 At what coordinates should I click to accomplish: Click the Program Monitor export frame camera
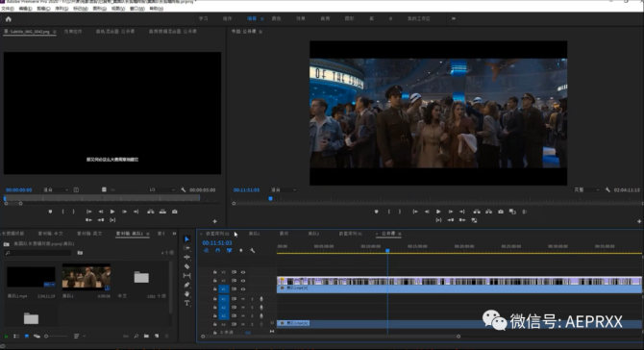[x=501, y=212]
